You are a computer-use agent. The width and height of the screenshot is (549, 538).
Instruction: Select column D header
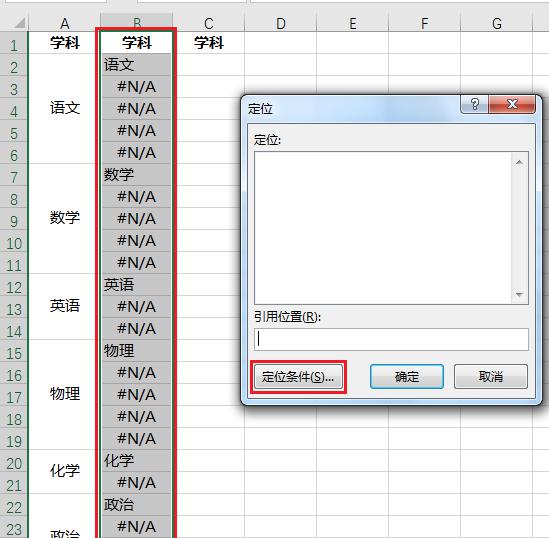point(280,23)
